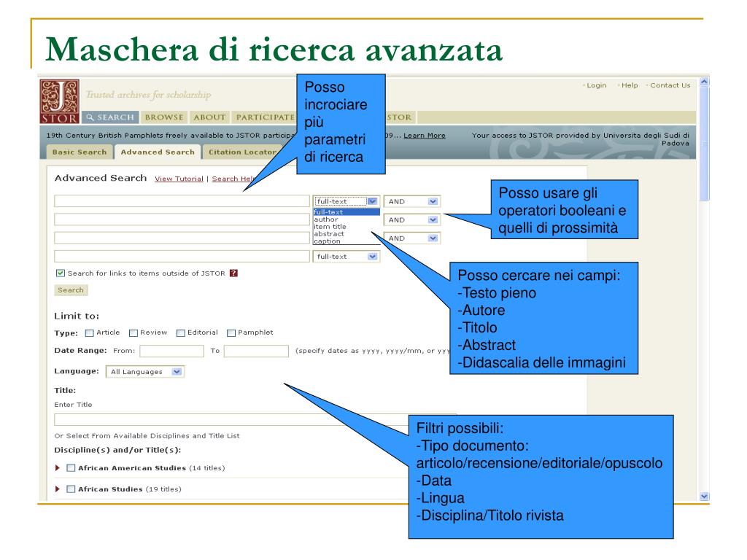The height and width of the screenshot is (560, 747).
Task: Expand the African Studies discipline
Action: [x=57, y=489]
